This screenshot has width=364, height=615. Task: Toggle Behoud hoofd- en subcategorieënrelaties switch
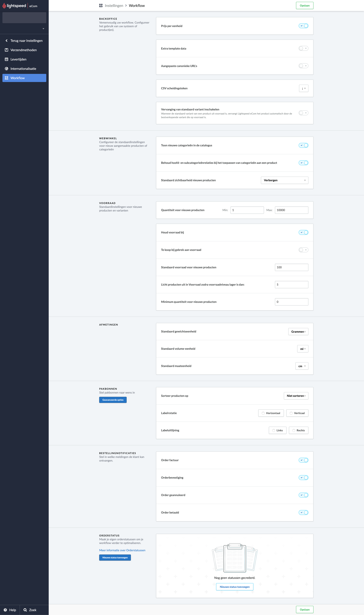303,163
